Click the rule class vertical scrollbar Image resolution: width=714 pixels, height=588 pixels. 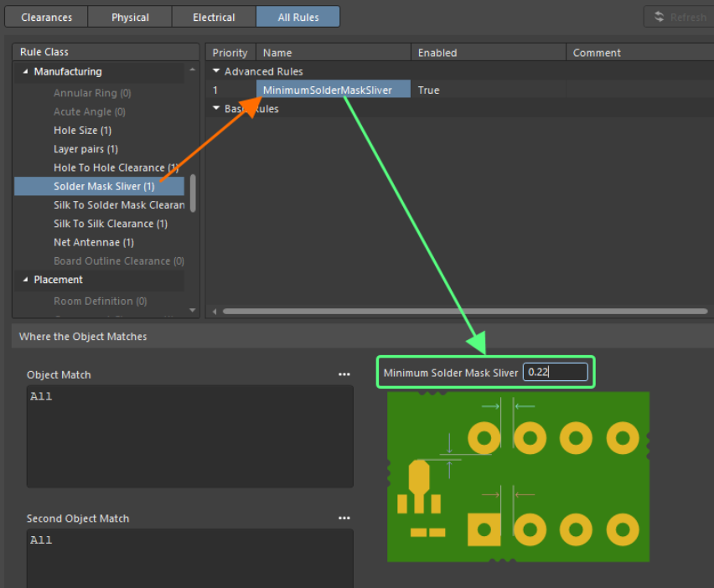tap(194, 193)
